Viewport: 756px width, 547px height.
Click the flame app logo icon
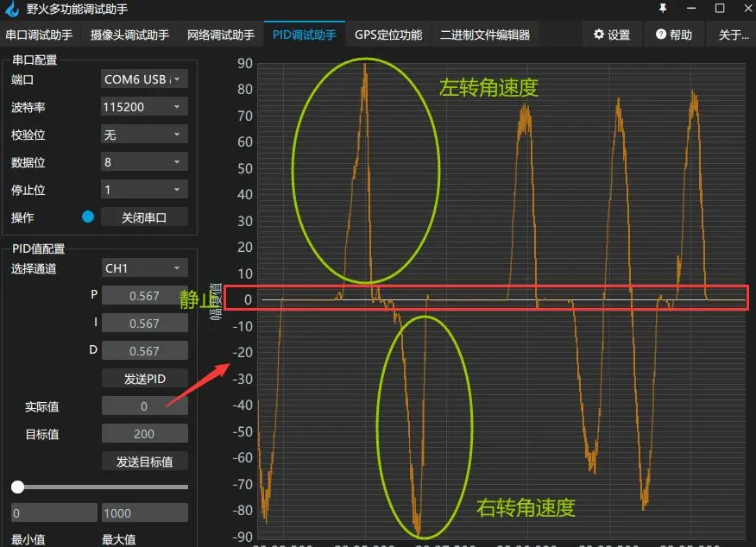click(12, 9)
